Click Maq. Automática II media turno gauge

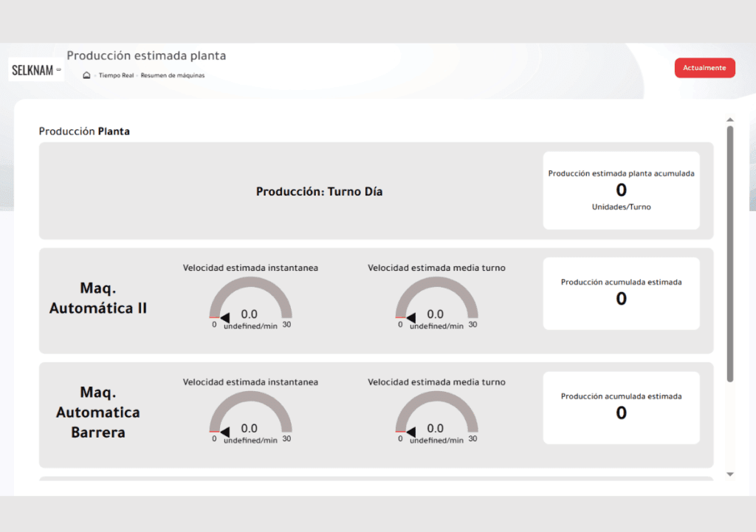click(x=436, y=303)
